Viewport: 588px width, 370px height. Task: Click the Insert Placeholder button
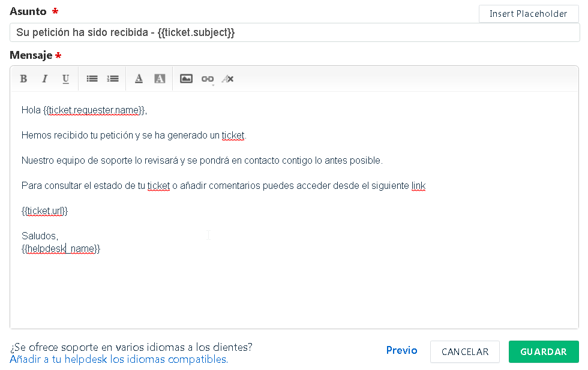click(x=528, y=14)
